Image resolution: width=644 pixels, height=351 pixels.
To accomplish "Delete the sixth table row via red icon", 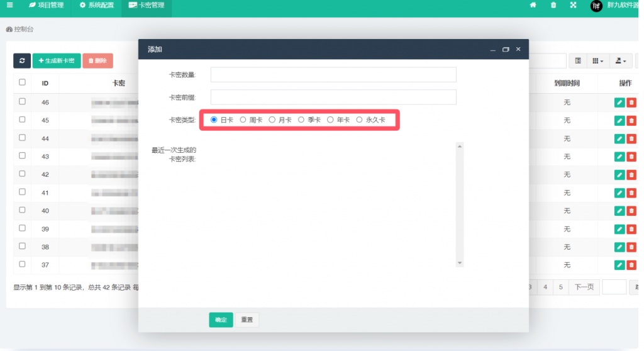I will [x=631, y=192].
